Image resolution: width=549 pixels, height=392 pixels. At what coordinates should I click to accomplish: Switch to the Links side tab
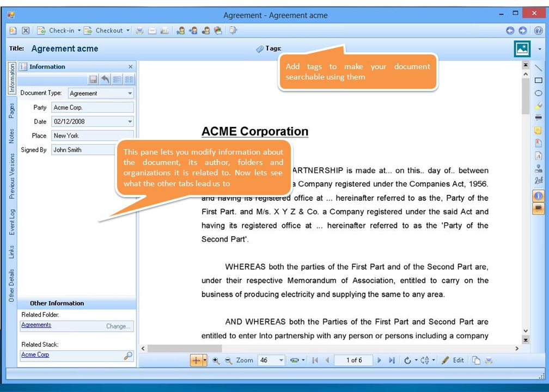pos(12,252)
